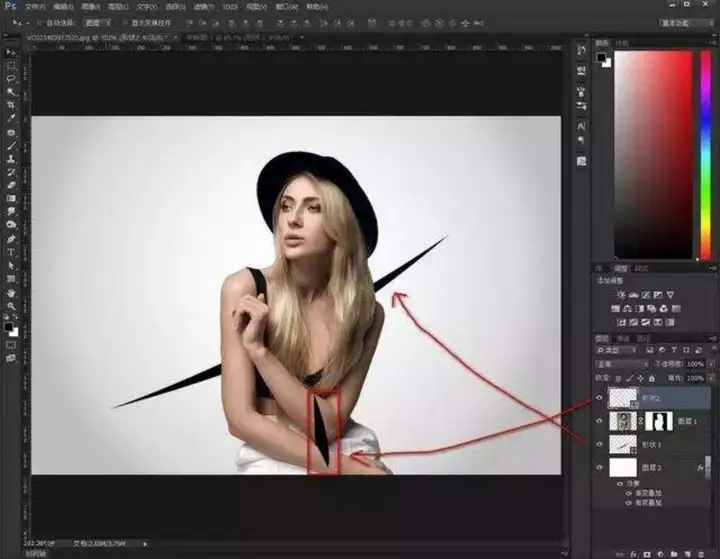Click the layer mask thumbnail of 图层 1
Screen dimensions: 720x559
coord(658,421)
